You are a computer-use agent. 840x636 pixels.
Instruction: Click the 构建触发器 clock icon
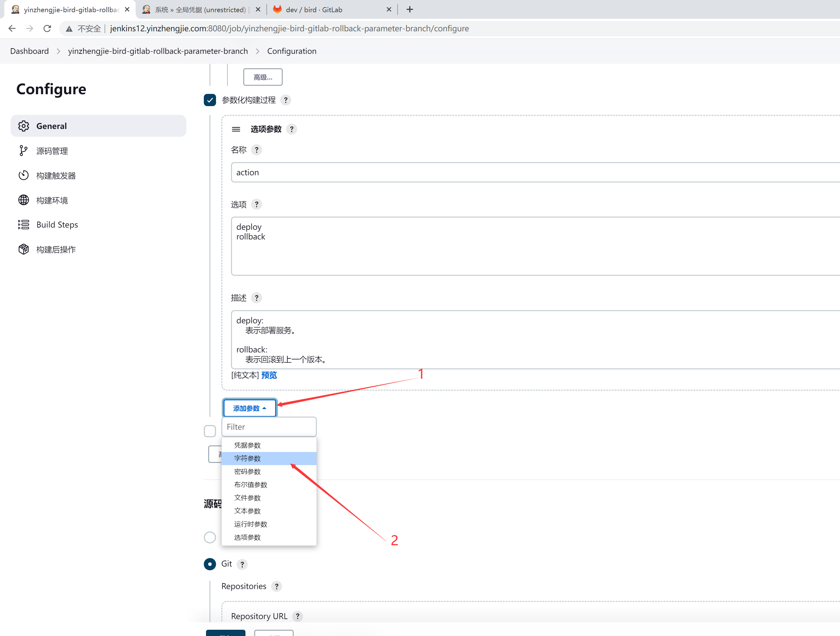point(23,175)
